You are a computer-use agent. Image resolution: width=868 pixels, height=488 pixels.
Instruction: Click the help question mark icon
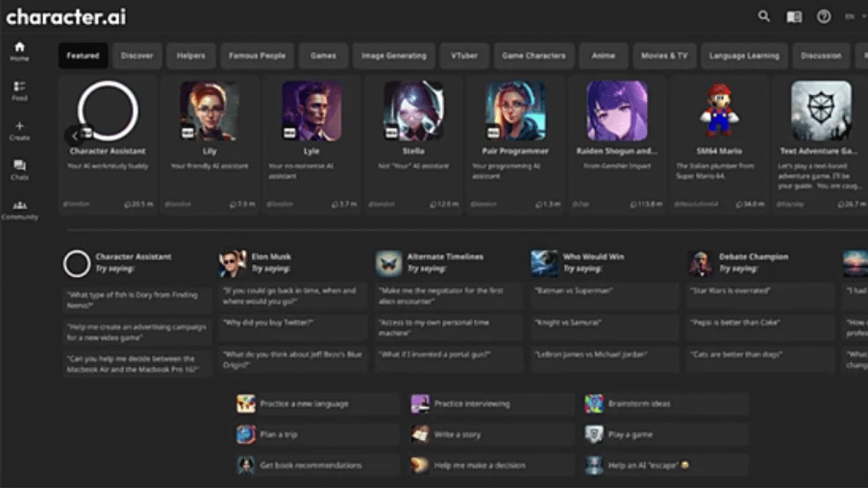pos(824,16)
